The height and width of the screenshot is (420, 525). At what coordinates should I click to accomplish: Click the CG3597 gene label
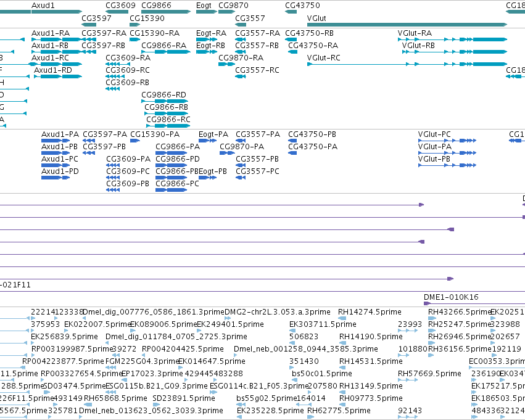(x=96, y=19)
